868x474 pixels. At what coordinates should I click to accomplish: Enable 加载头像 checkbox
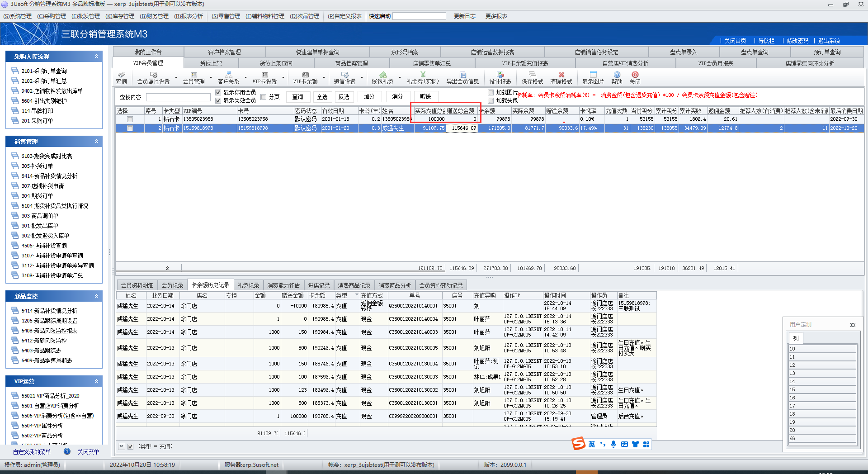(x=491, y=100)
